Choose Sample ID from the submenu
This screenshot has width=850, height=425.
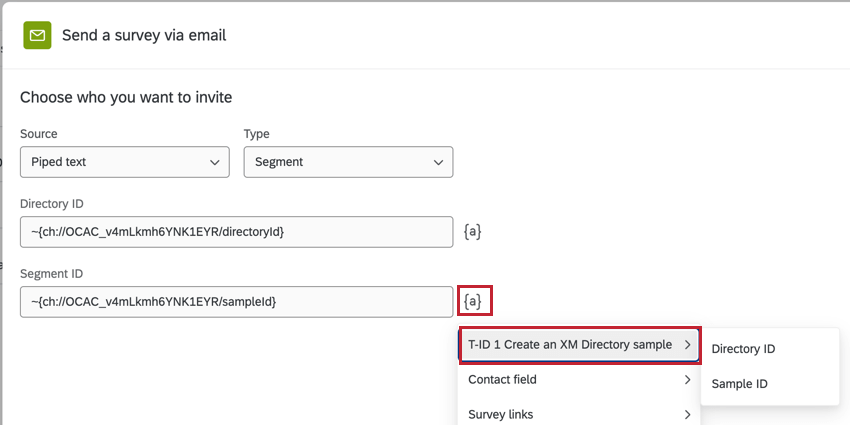(738, 383)
